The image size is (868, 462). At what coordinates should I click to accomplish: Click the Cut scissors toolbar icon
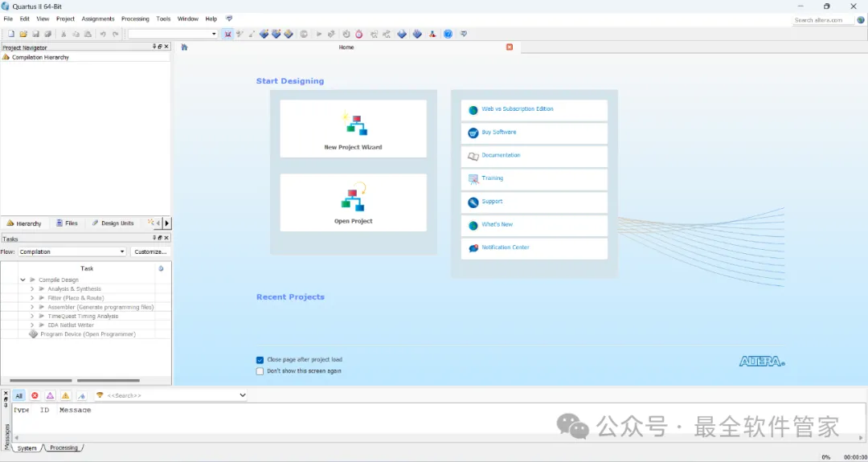(x=63, y=34)
